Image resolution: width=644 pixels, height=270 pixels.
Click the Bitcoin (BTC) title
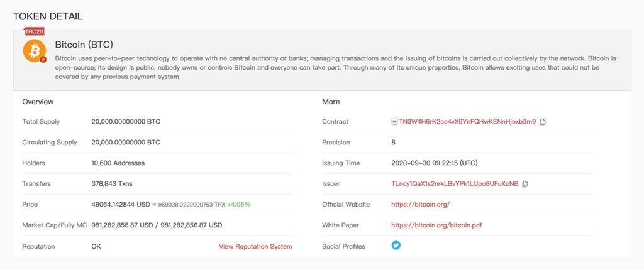(x=84, y=45)
